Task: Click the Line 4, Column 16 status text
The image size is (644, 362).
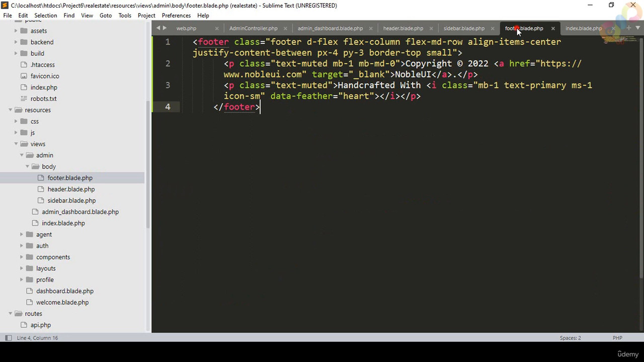Action: coord(37,338)
